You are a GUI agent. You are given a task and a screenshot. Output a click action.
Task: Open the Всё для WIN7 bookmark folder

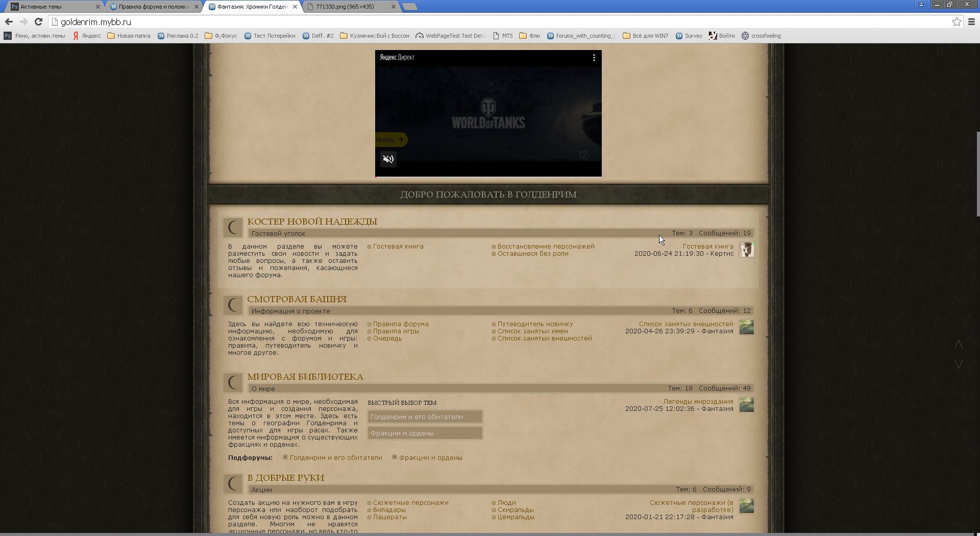(x=645, y=36)
